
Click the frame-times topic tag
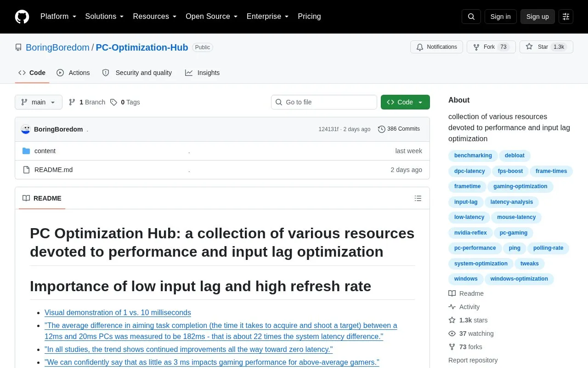coord(551,171)
